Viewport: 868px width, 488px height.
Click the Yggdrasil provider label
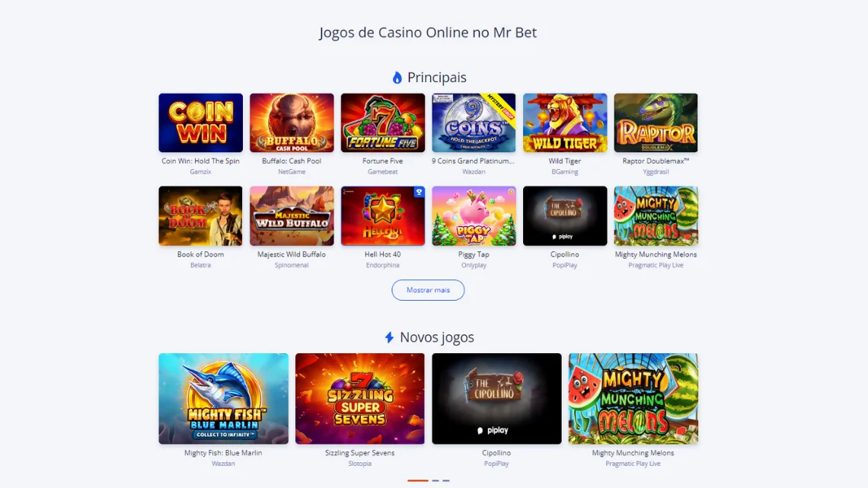point(656,171)
